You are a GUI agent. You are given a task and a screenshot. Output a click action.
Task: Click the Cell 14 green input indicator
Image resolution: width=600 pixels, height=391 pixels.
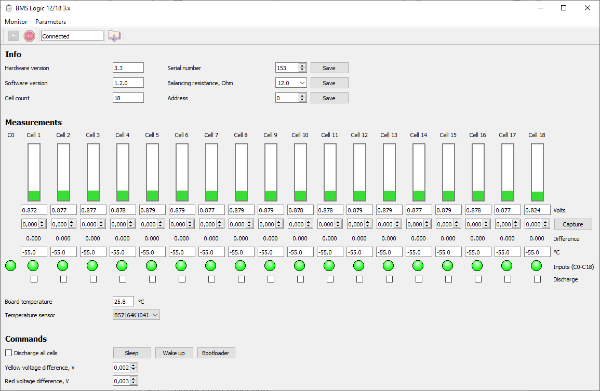click(x=418, y=266)
